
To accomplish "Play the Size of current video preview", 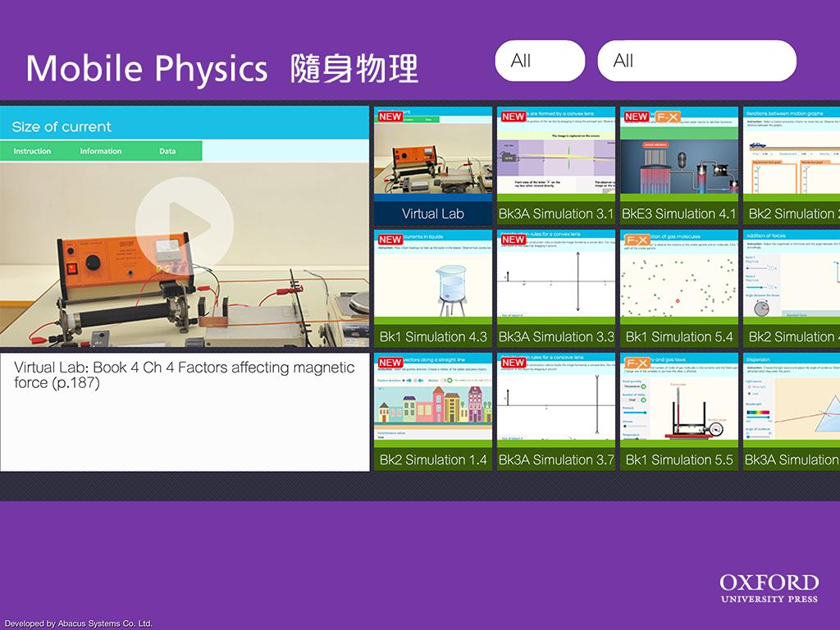I will pyautogui.click(x=185, y=226).
